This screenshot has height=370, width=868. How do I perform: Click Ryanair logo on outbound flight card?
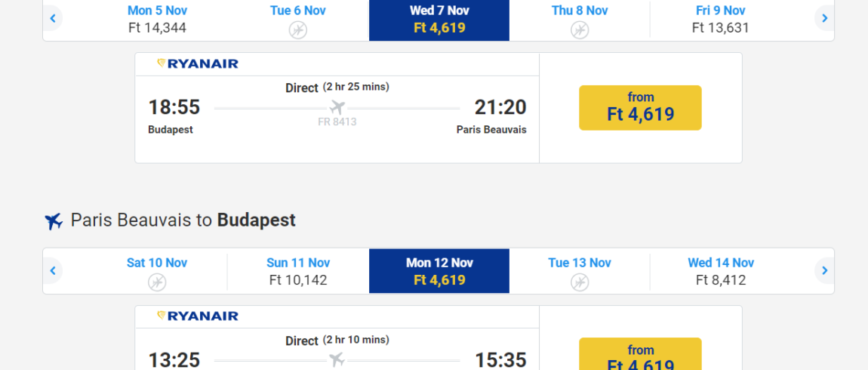coord(198,63)
